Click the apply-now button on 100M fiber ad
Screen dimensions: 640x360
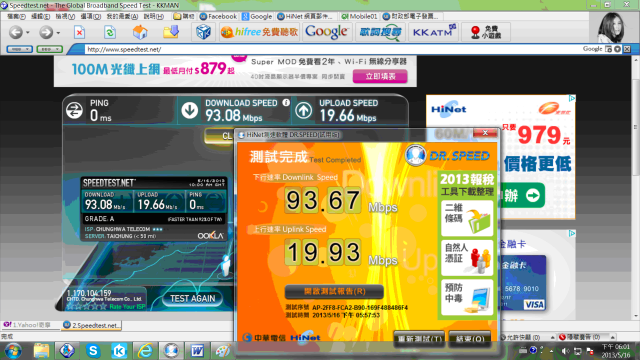point(380,76)
